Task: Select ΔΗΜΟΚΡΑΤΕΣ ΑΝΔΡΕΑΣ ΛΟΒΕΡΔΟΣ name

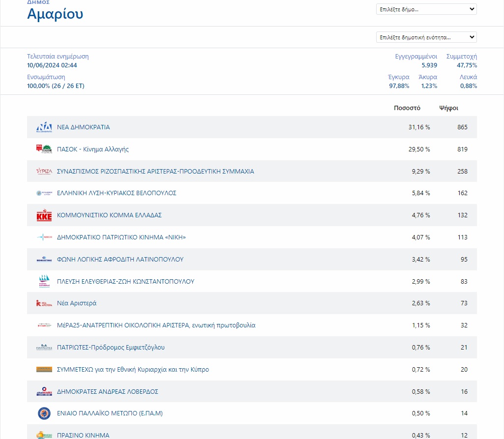Action: (x=107, y=391)
